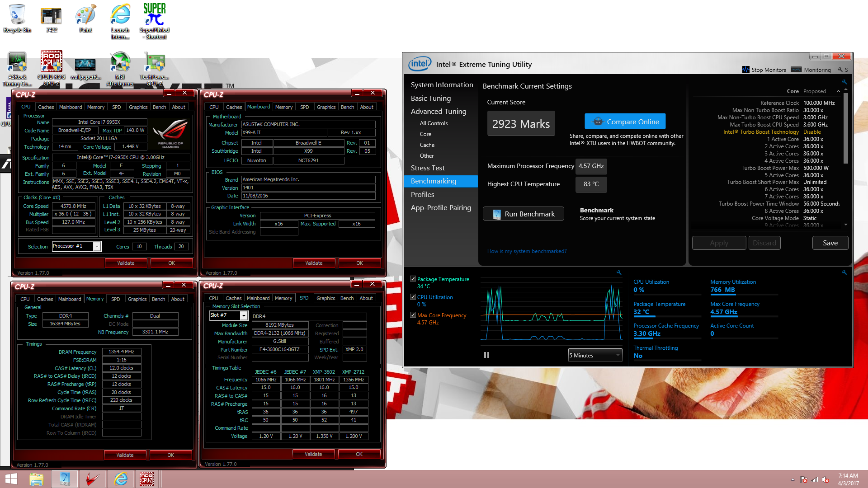Click the Compare Online button
The height and width of the screenshot is (488, 868).
pos(625,122)
